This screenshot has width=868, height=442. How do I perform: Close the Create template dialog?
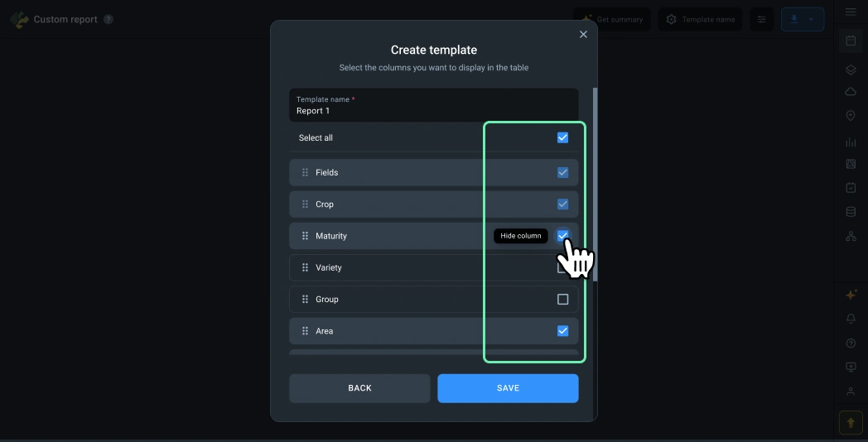(x=583, y=34)
